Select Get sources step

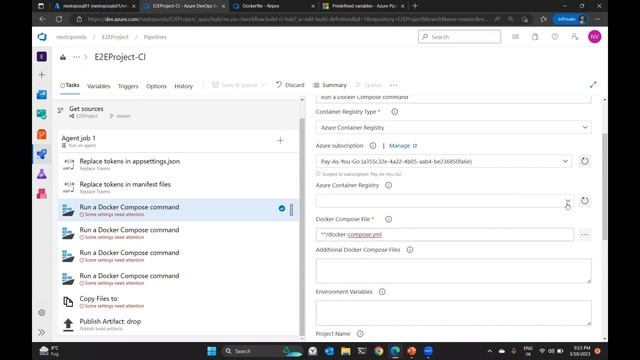click(x=178, y=112)
